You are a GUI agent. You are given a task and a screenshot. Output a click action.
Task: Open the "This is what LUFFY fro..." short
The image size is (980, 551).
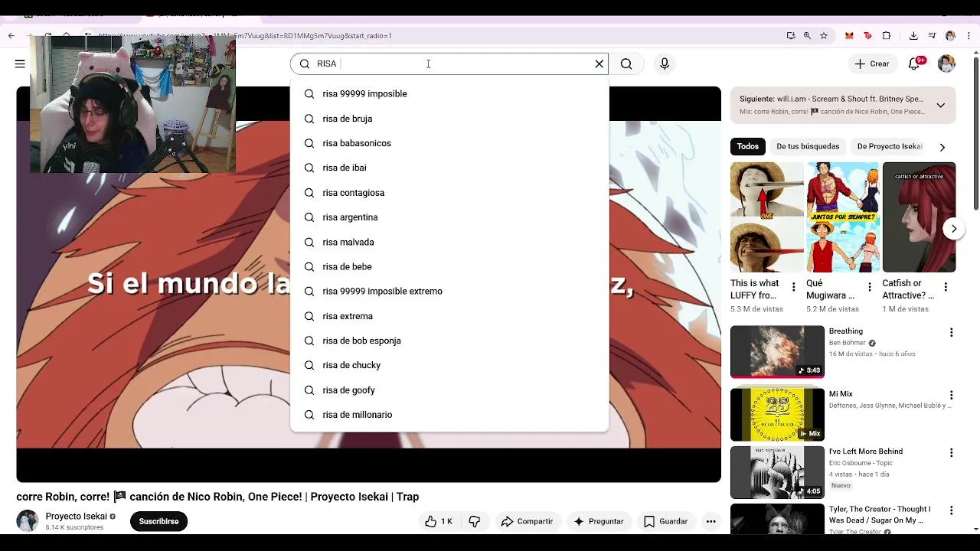point(766,217)
